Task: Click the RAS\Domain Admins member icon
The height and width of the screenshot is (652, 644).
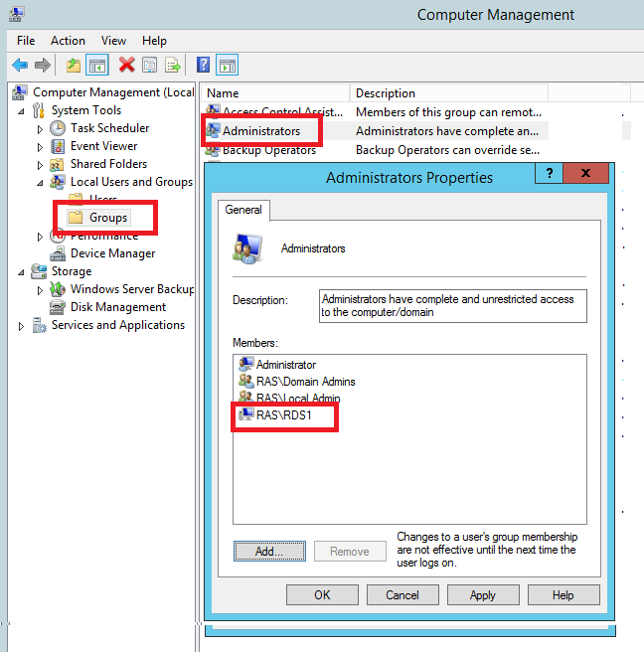Action: [245, 381]
